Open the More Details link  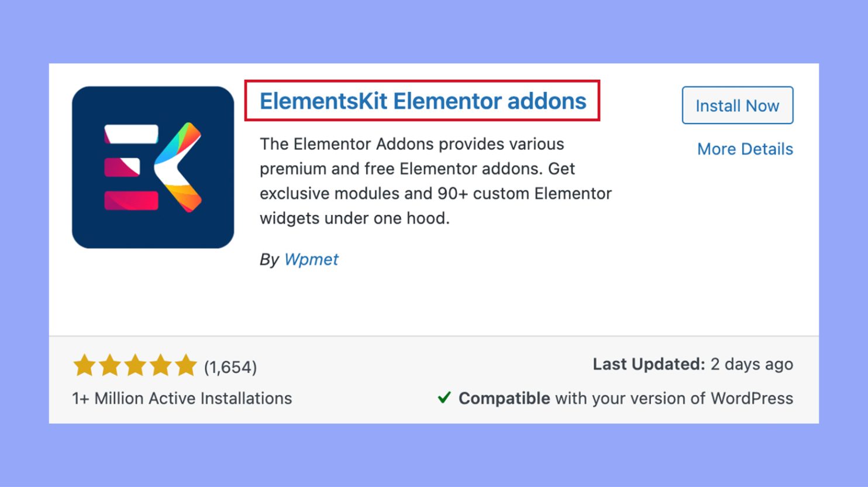point(745,149)
